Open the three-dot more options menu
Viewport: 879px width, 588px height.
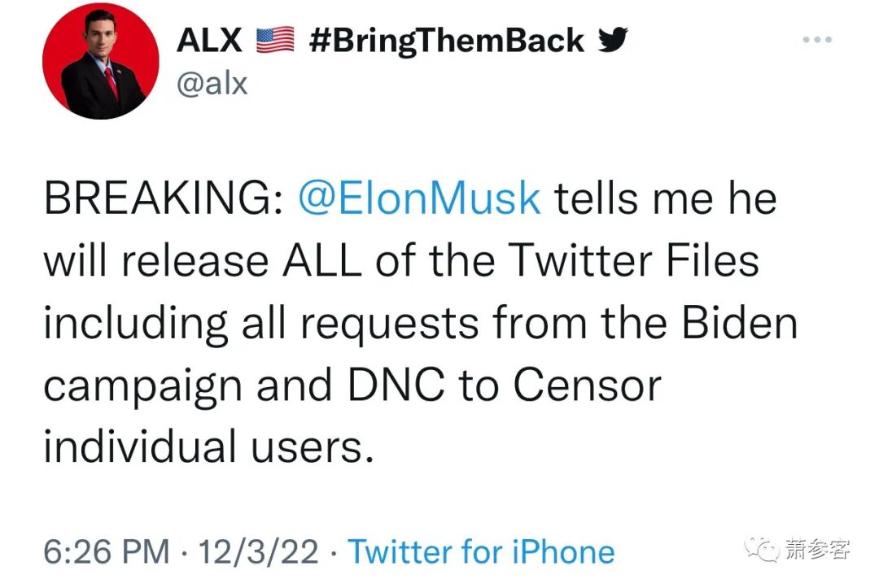pyautogui.click(x=817, y=39)
